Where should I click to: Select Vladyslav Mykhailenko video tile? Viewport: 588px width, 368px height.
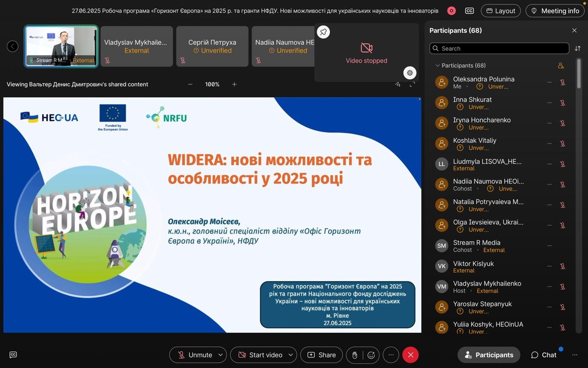click(137, 46)
